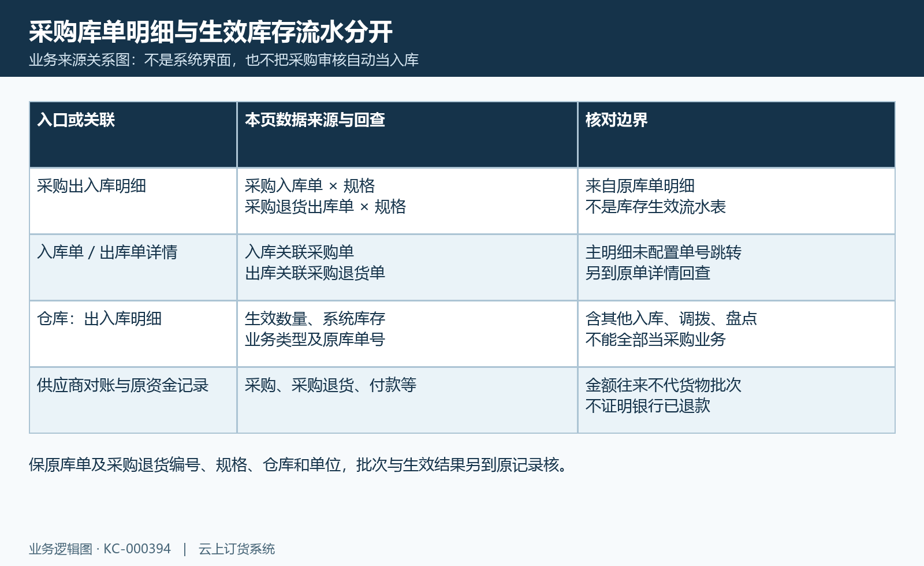The image size is (924, 566).
Task: Select the text "不证明银行已退款"
Action: click(648, 406)
